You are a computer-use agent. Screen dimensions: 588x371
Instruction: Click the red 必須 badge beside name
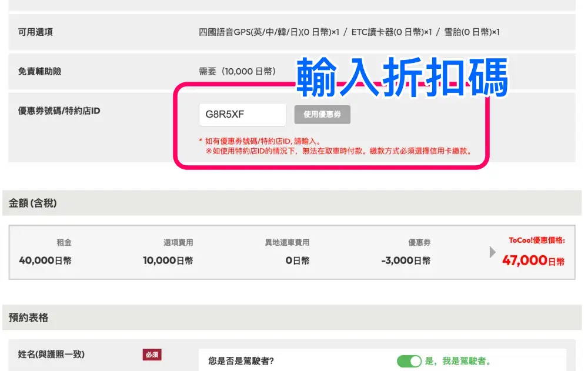152,355
